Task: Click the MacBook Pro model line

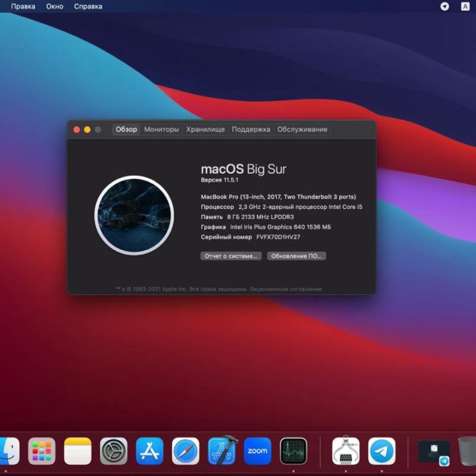Action: [x=278, y=197]
